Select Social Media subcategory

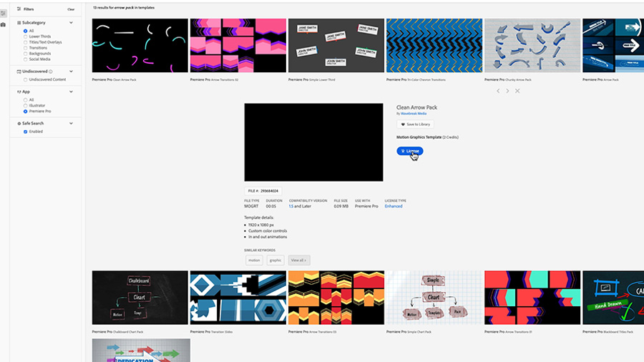[x=26, y=59]
